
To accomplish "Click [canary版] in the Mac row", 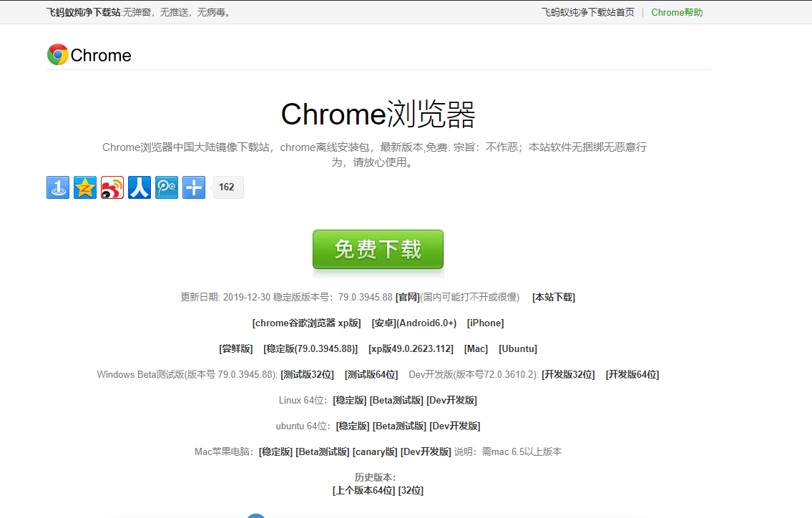I will coord(375,452).
